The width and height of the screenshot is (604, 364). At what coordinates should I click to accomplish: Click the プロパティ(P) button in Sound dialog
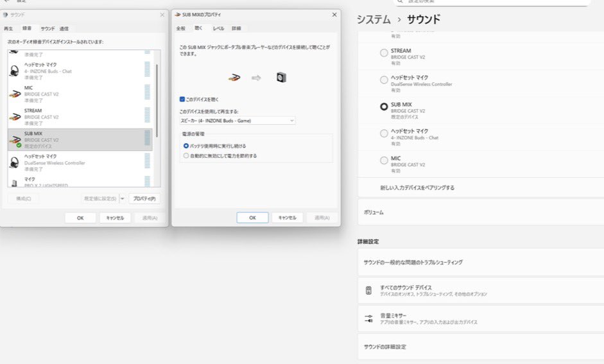click(144, 199)
